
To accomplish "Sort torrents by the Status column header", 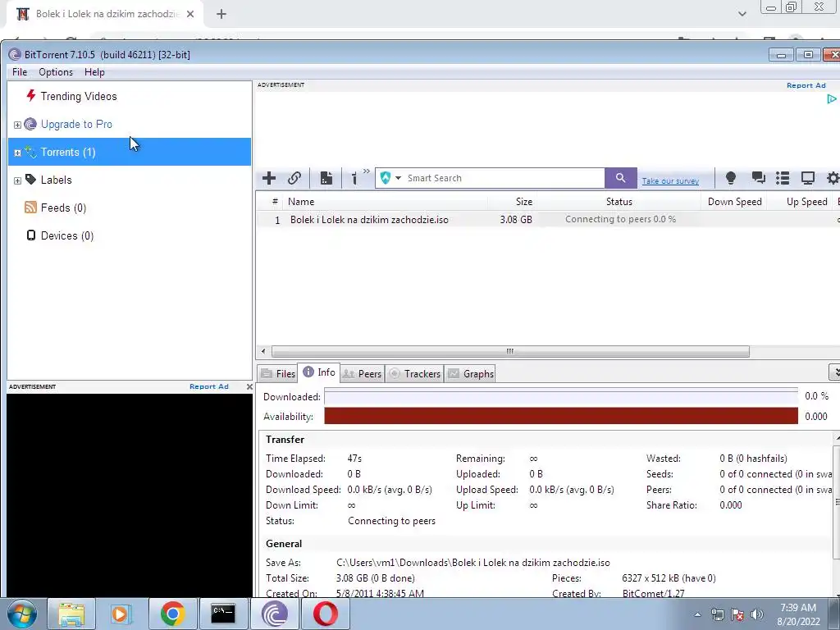I will coord(619,202).
